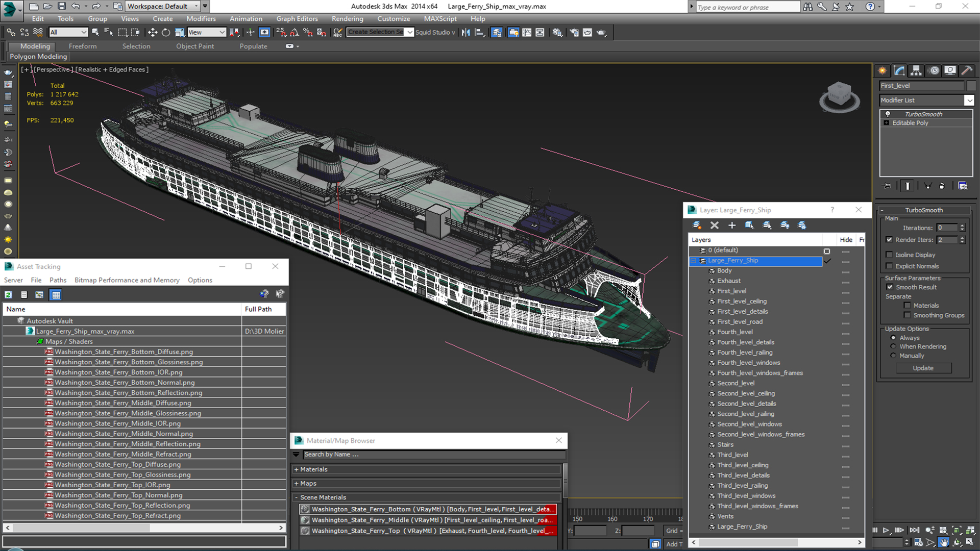Image resolution: width=980 pixels, height=551 pixels.
Task: Collapse Scene Materials group
Action: click(x=296, y=497)
